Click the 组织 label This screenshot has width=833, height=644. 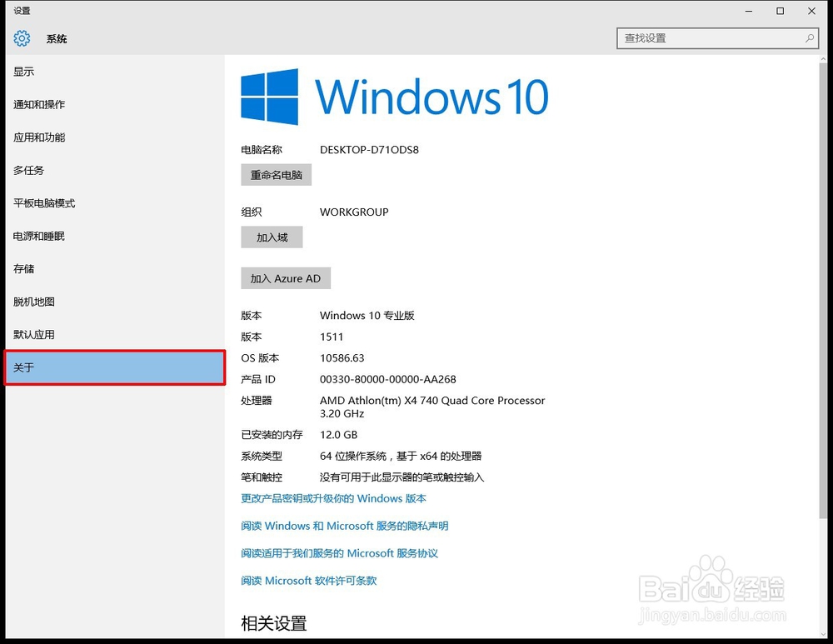(252, 212)
